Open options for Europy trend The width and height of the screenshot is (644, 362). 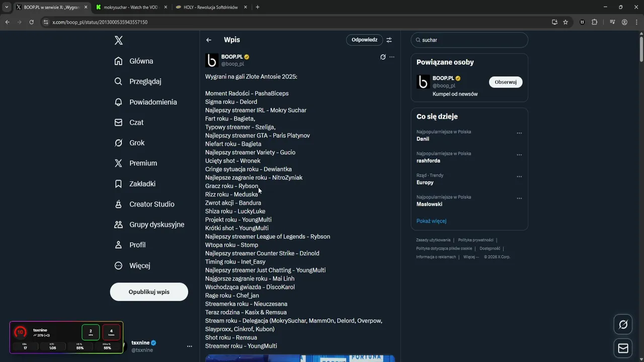coord(519,176)
